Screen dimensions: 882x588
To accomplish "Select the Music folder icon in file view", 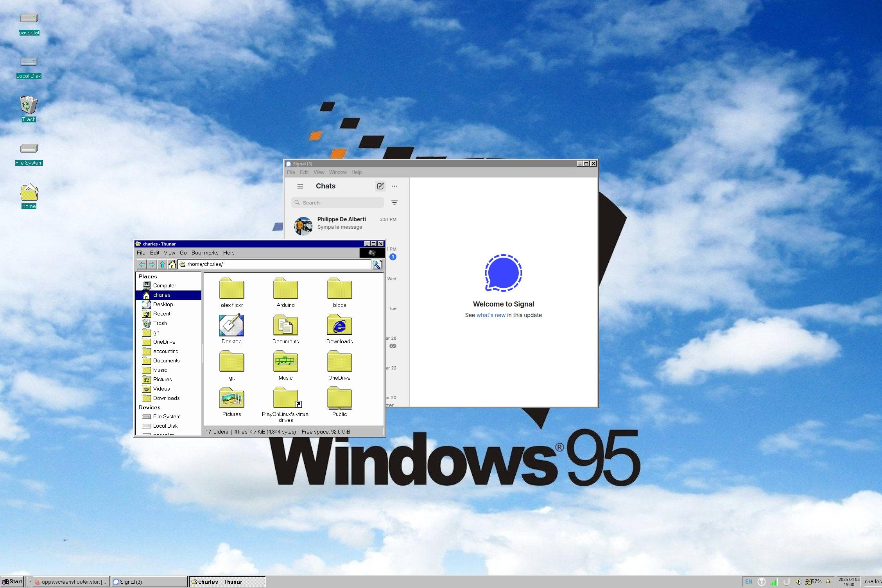I will coord(286,365).
